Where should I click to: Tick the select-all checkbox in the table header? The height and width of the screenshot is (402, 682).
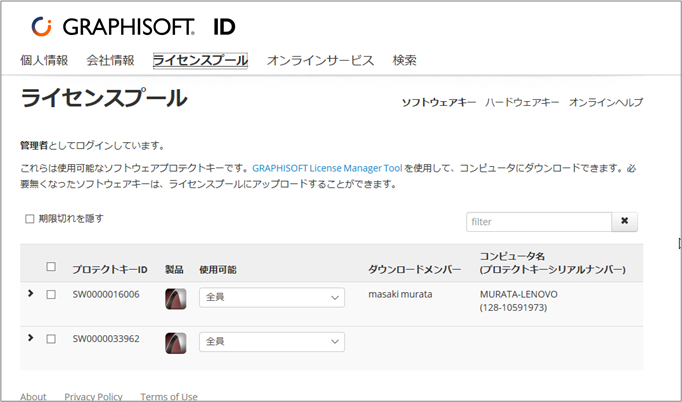(x=51, y=267)
